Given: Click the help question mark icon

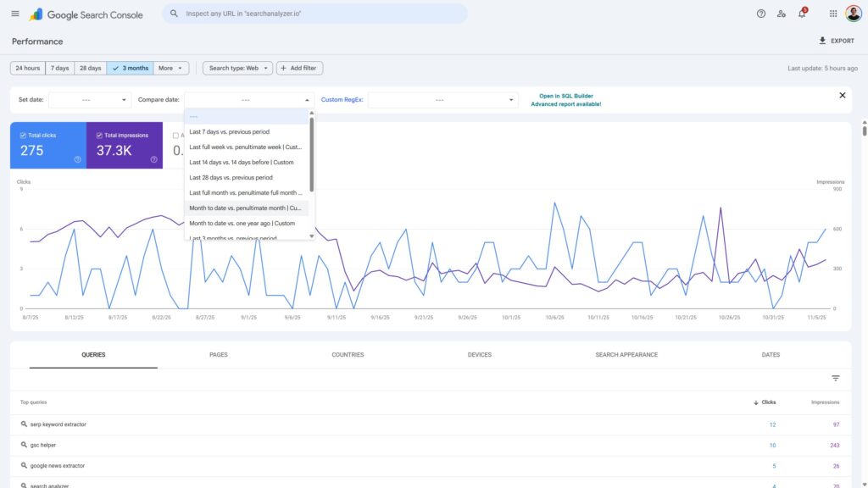Looking at the screenshot, I should (x=760, y=14).
